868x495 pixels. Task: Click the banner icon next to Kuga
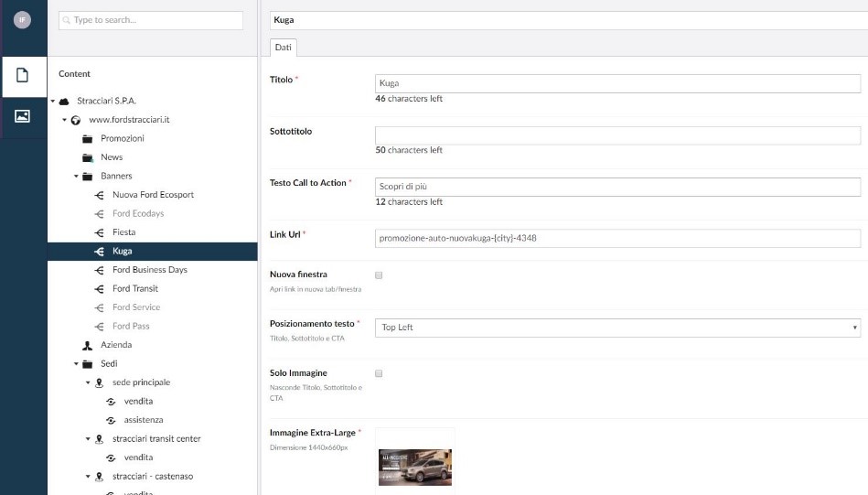tap(99, 252)
